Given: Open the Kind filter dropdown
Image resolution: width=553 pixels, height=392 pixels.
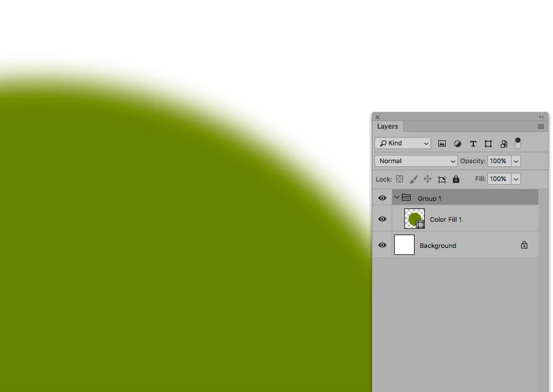Looking at the screenshot, I should pos(402,143).
